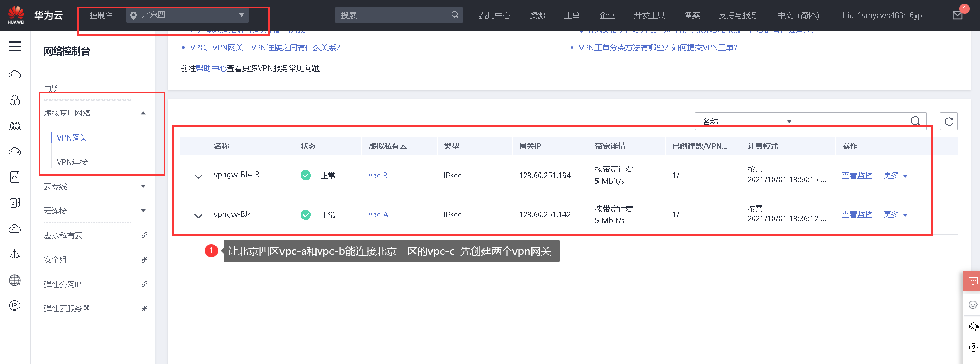Collapse the 虚拟专用网络 section
This screenshot has height=364, width=980.
click(x=143, y=113)
